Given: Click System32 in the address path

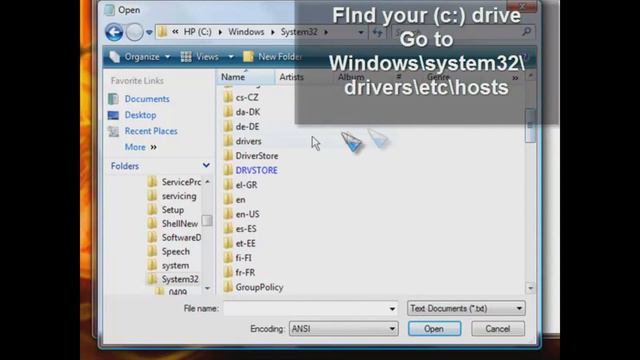Looking at the screenshot, I should [299, 32].
